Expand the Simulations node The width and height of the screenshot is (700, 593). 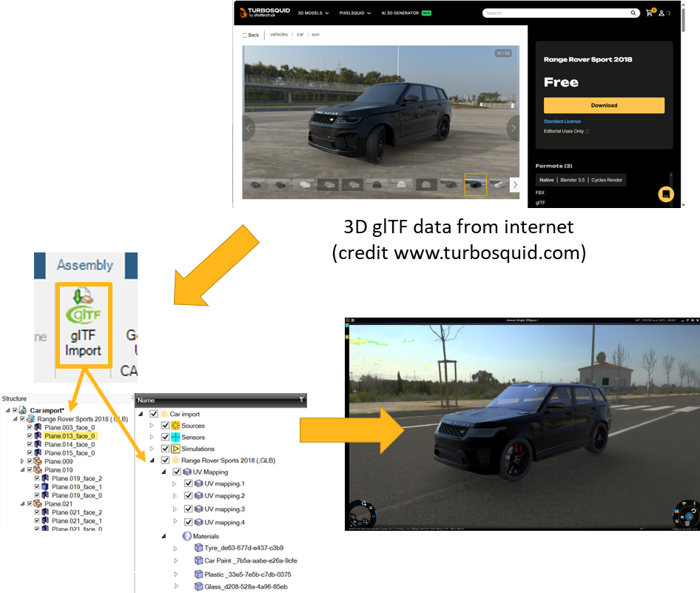[x=152, y=449]
